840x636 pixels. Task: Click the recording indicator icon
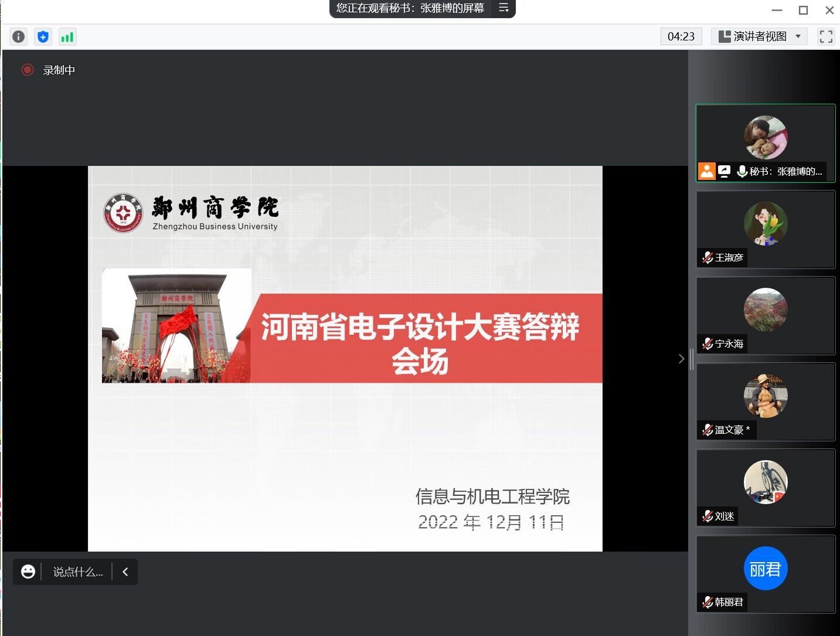(28, 70)
